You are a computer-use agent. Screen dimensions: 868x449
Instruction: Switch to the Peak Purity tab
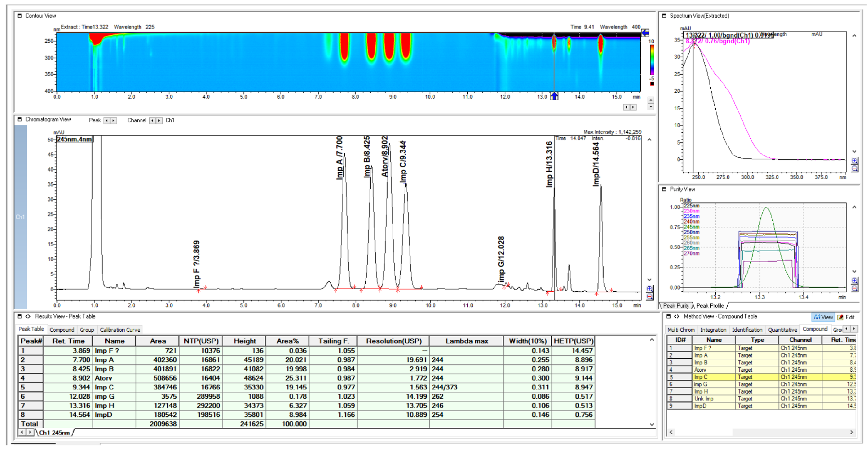676,306
